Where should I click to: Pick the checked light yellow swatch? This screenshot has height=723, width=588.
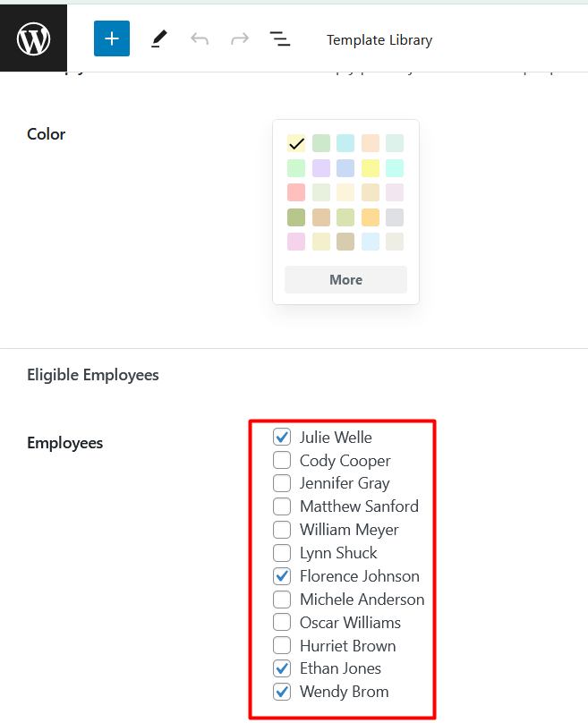tap(296, 143)
